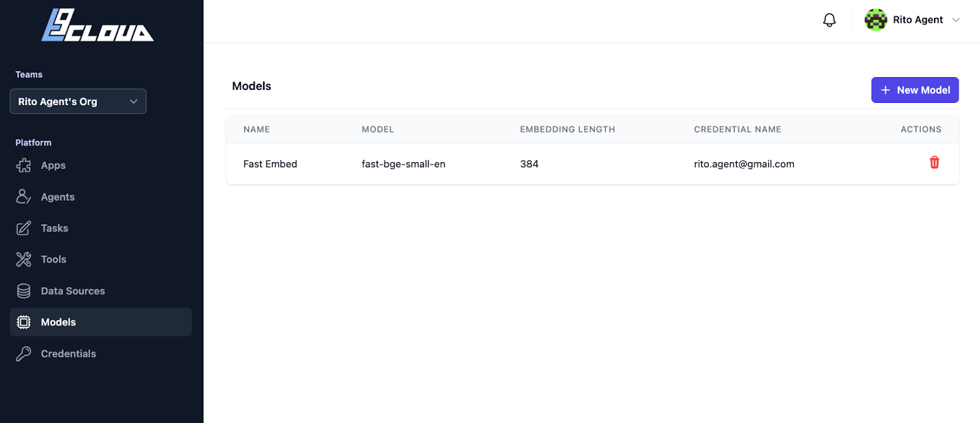The height and width of the screenshot is (423, 980).
Task: Click the Models chip icon in sidebar
Action: [x=24, y=322]
